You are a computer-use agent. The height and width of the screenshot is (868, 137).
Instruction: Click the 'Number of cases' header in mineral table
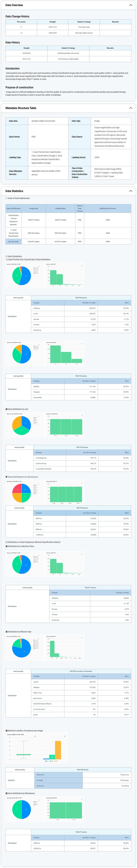pos(89,676)
